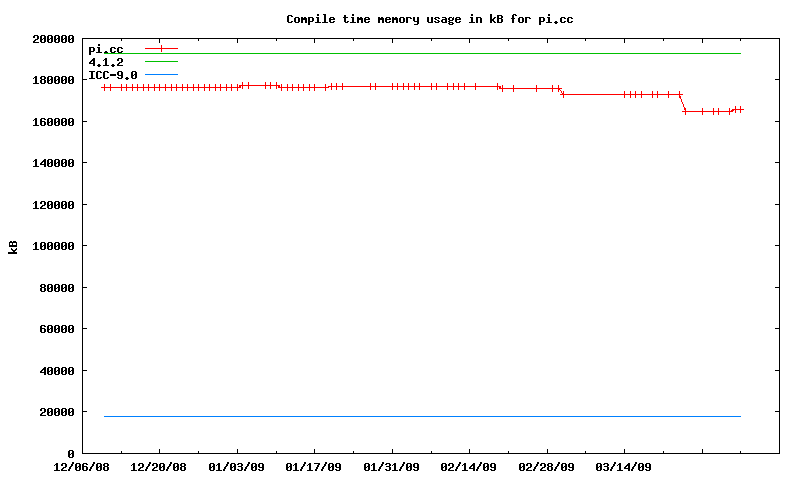Select the 02/14/09 date on the x-axis
This screenshot has width=800, height=480.
[x=469, y=467]
